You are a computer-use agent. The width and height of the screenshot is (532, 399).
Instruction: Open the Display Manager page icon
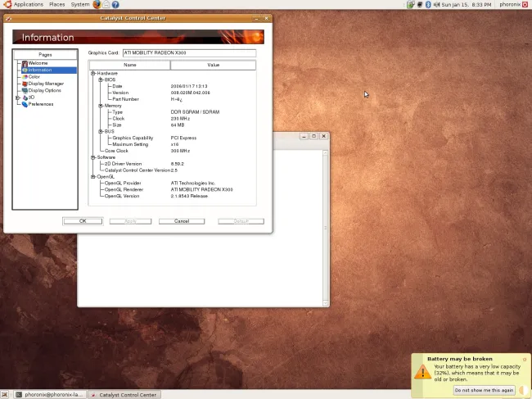coord(25,84)
